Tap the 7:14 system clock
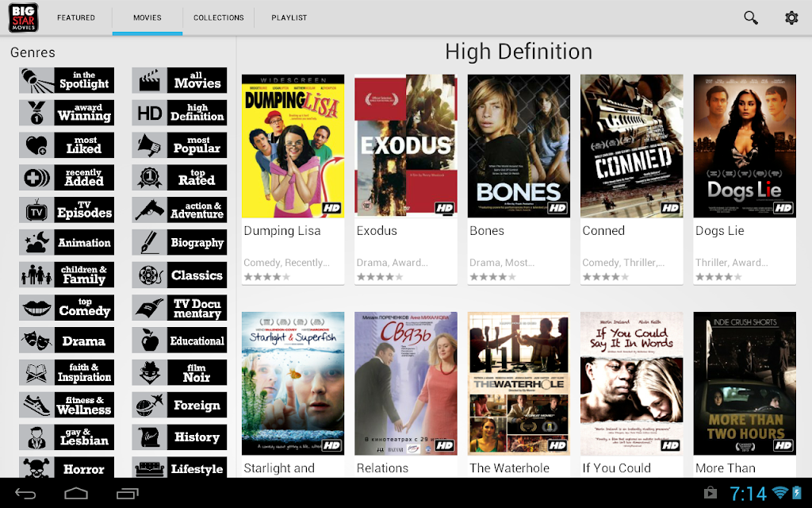Viewport: 812px width, 508px height. click(x=748, y=494)
